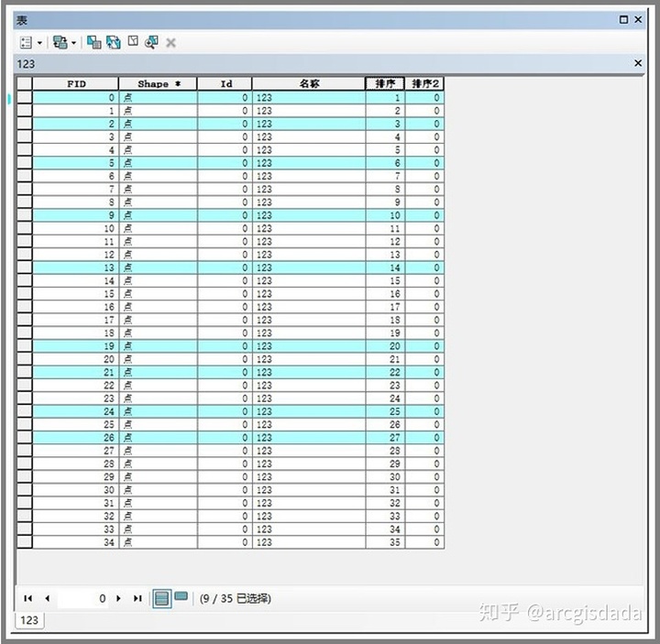660x644 pixels.
Task: Click the selection count status text
Action: 236,598
